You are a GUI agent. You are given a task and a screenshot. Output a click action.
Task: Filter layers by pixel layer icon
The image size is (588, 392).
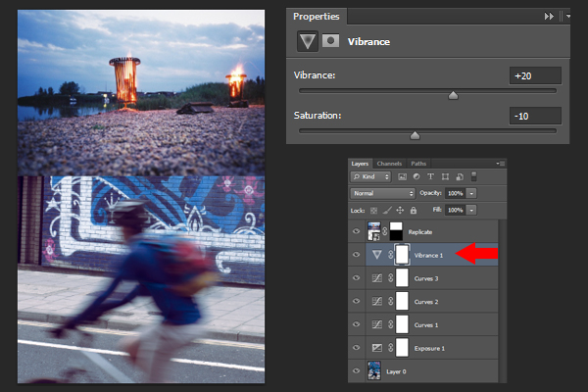402,176
